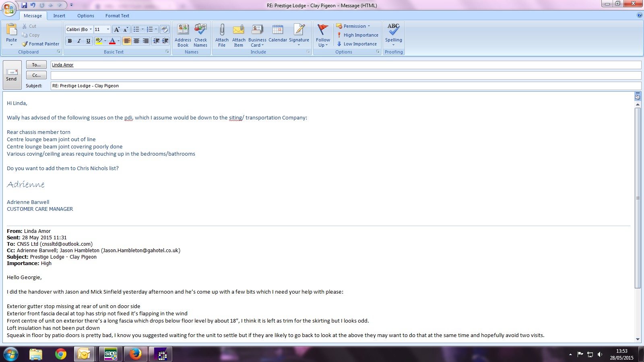Open the Address Book
This screenshot has width=644, height=362.
(183, 30)
